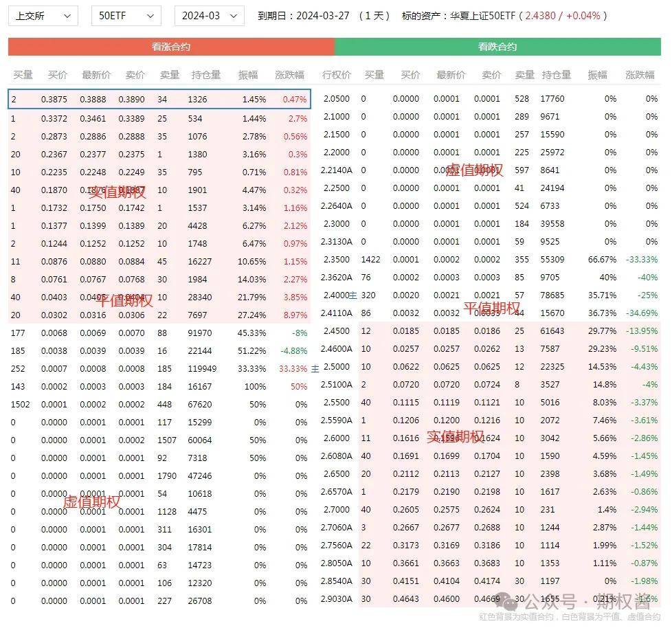This screenshot has width=672, height=628.
Task: Click the call-side 买量 column header
Action: pyautogui.click(x=23, y=75)
